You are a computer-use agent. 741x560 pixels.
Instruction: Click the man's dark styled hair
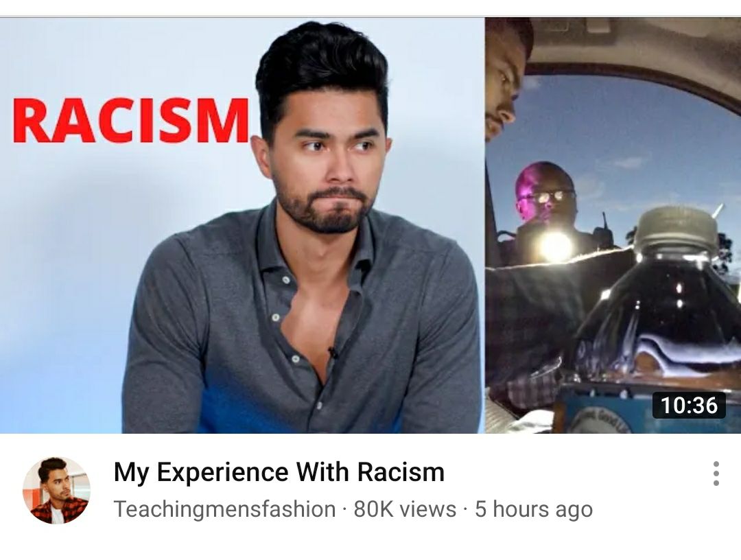321,71
